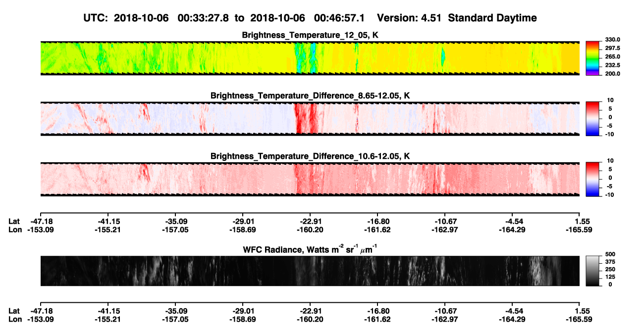Click the grayscale colorbar for WFC Radiance
The height and width of the screenshot is (330, 644).
tap(592, 271)
